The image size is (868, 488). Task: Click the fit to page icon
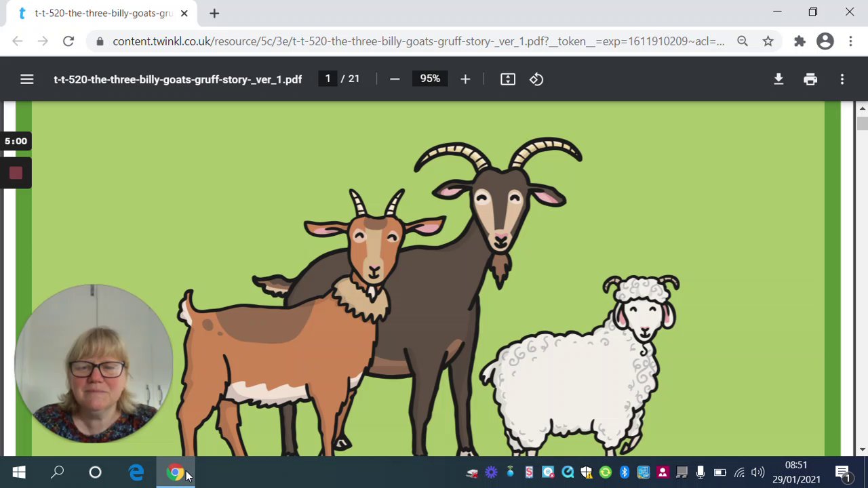click(508, 79)
